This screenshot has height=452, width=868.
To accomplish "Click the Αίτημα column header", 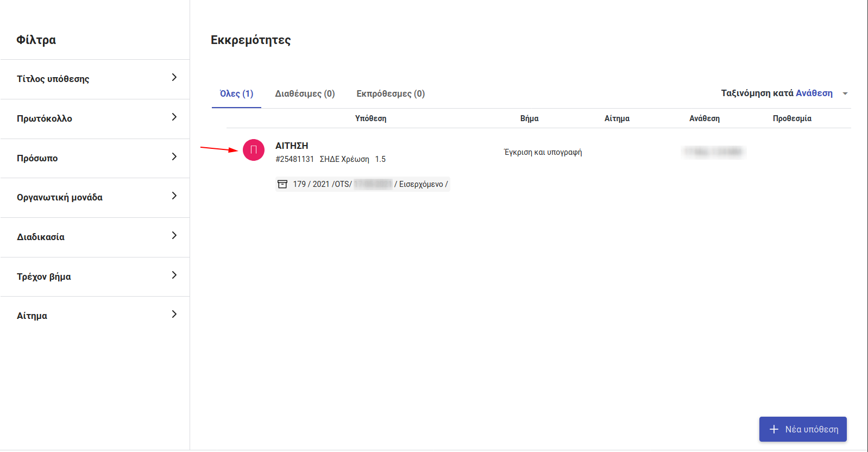I will 617,118.
